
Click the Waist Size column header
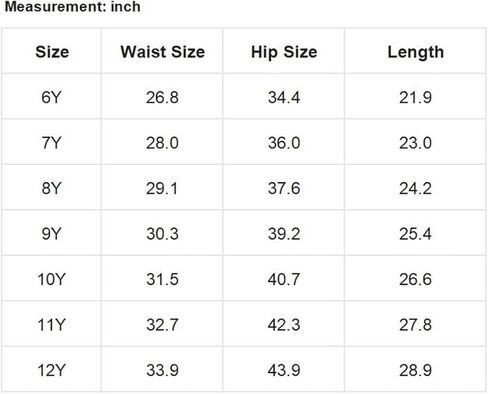tap(162, 52)
